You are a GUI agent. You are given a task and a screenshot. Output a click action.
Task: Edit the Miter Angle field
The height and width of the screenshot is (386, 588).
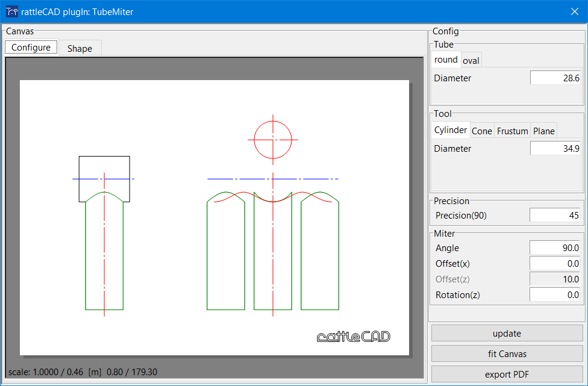(x=555, y=247)
